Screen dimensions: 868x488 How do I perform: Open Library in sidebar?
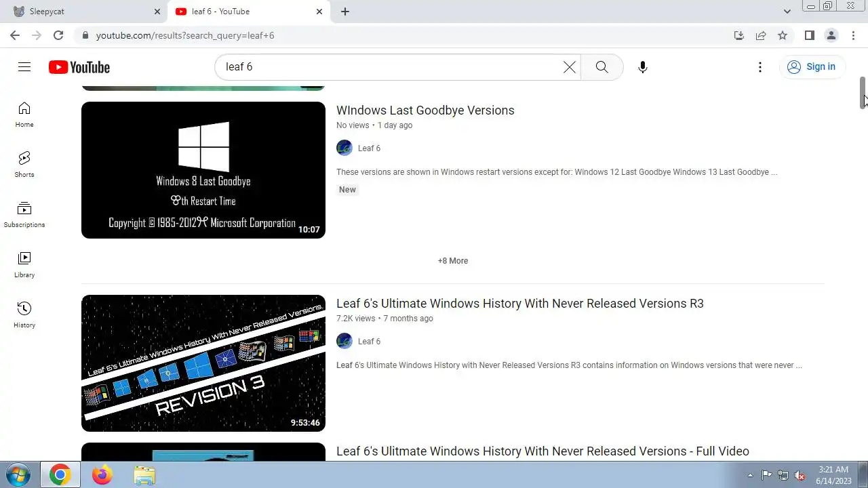pyautogui.click(x=24, y=265)
